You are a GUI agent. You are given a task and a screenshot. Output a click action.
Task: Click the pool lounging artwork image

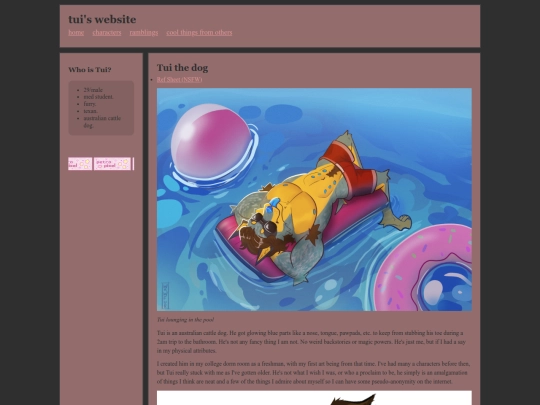[x=314, y=199]
